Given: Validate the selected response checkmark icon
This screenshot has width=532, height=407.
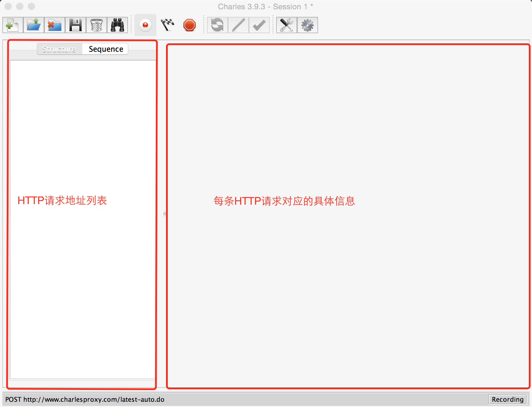Looking at the screenshot, I should pos(259,25).
